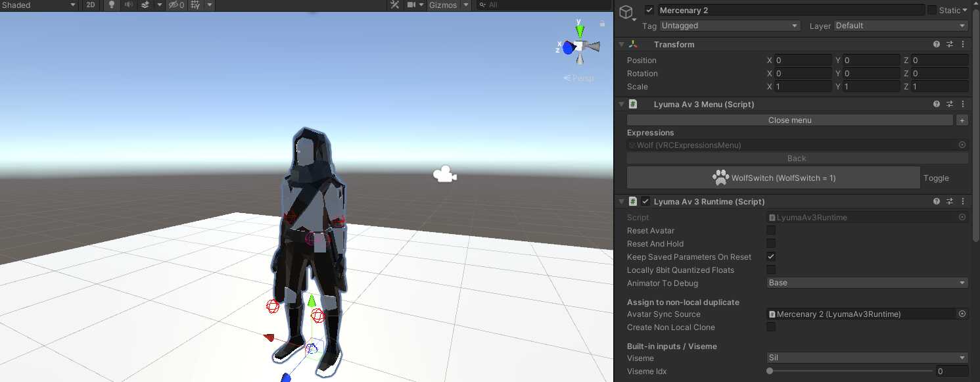Viewport: 980px width, 382px height.
Task: Open the Tag dropdown showing Untagged
Action: click(x=730, y=26)
